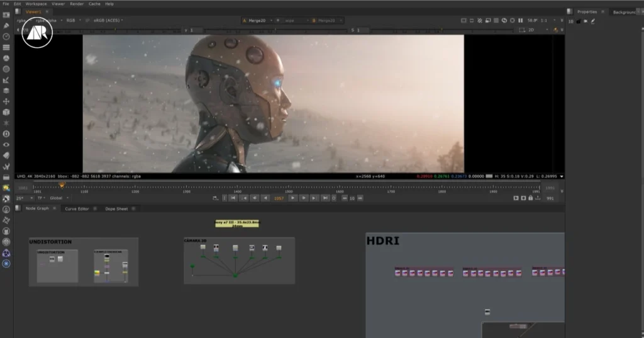Screen dimensions: 644x338
Task: Go to the last frame
Action: click(x=325, y=198)
